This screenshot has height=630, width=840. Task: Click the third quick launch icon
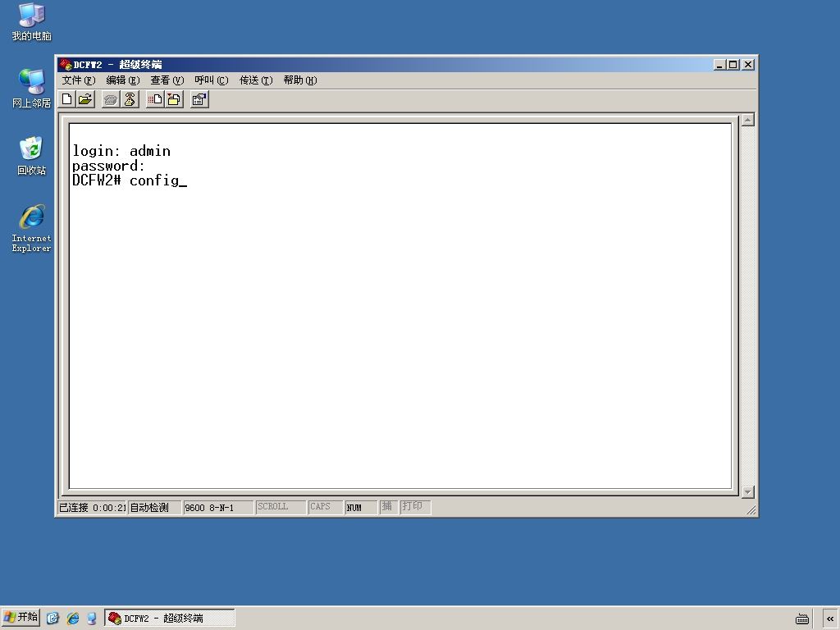pyautogui.click(x=92, y=619)
